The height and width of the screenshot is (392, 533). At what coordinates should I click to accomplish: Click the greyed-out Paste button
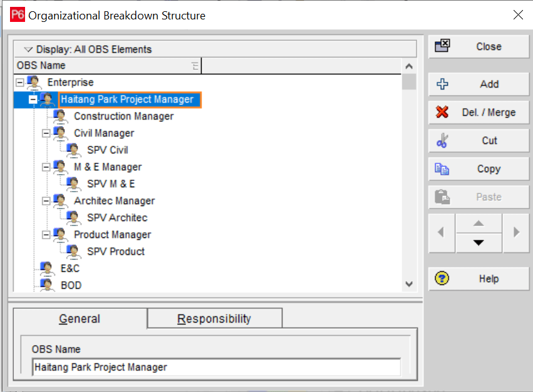pyautogui.click(x=479, y=197)
